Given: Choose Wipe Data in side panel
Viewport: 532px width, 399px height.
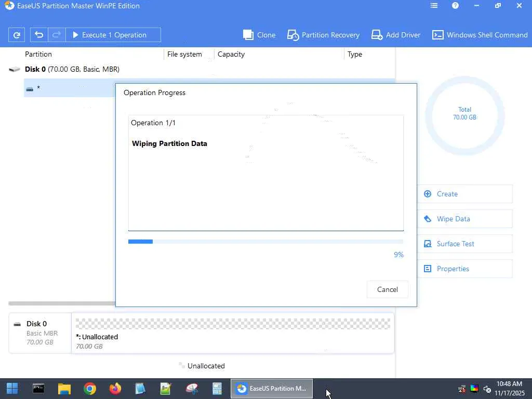Looking at the screenshot, I should coord(464,219).
